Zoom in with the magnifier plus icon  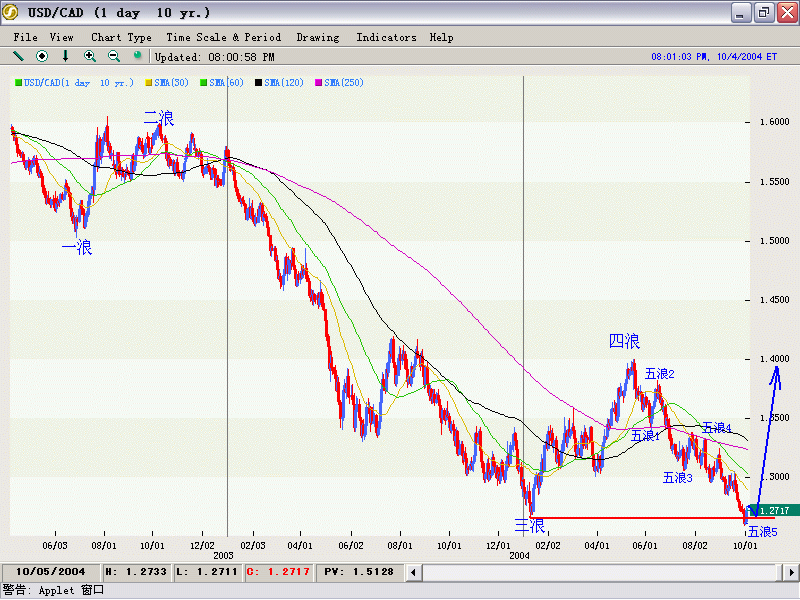coord(90,56)
